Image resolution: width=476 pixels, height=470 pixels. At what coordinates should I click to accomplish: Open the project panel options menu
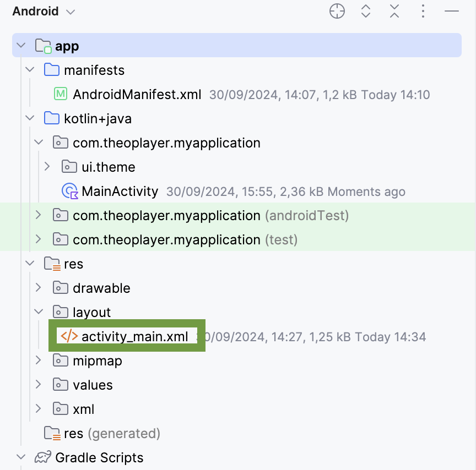pyautogui.click(x=423, y=12)
